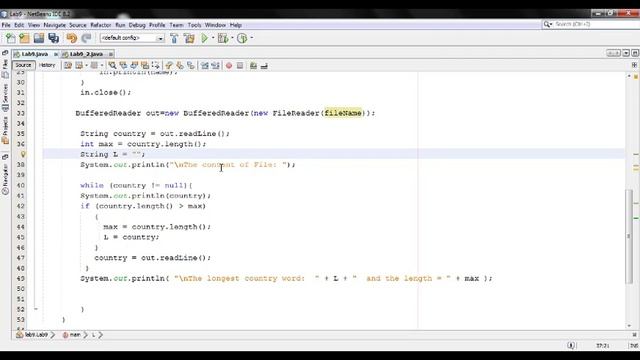Open the Profile Project dropdown arrow
This screenshot has height=360, width=640.
coord(251,38)
